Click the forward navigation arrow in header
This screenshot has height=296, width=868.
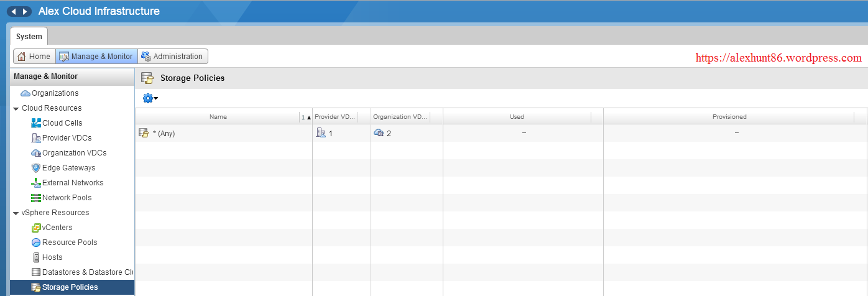(x=25, y=12)
